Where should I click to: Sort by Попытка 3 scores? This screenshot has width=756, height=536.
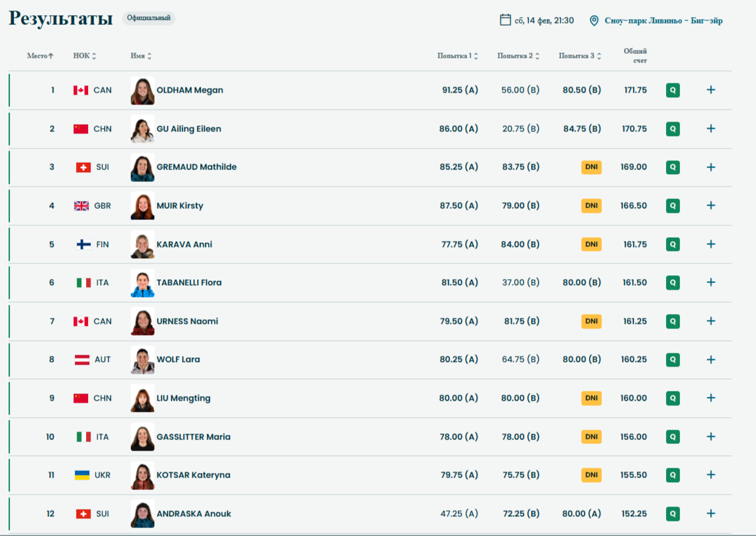tap(580, 56)
